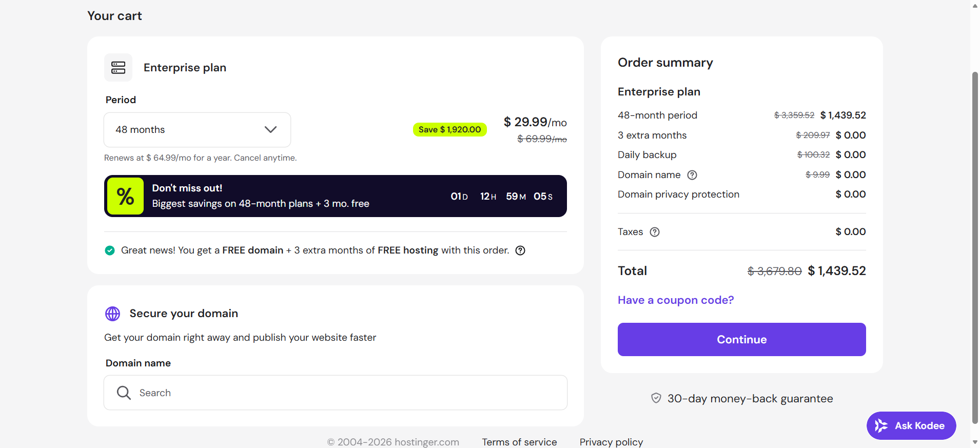This screenshot has height=448, width=980.
Task: Click the percent discount icon in banner
Action: [125, 196]
